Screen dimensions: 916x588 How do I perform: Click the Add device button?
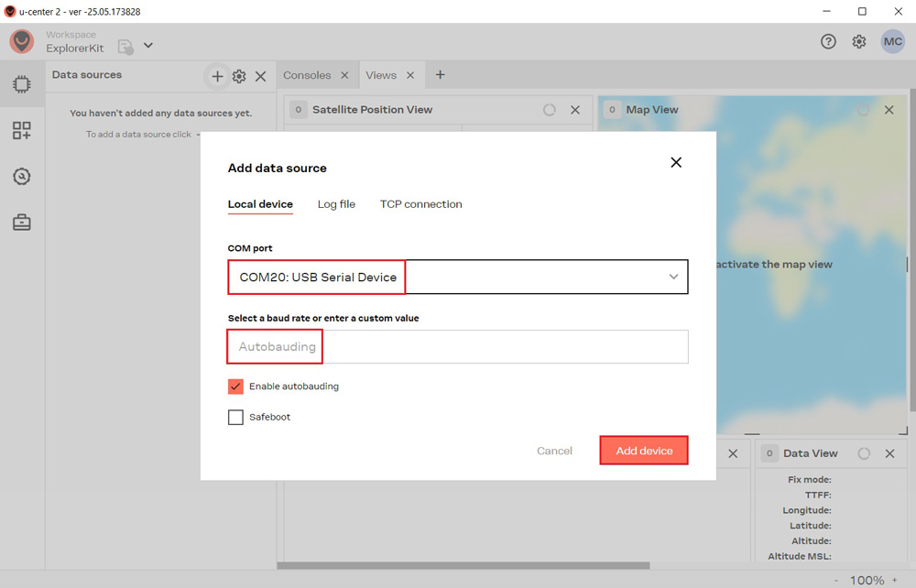(644, 451)
